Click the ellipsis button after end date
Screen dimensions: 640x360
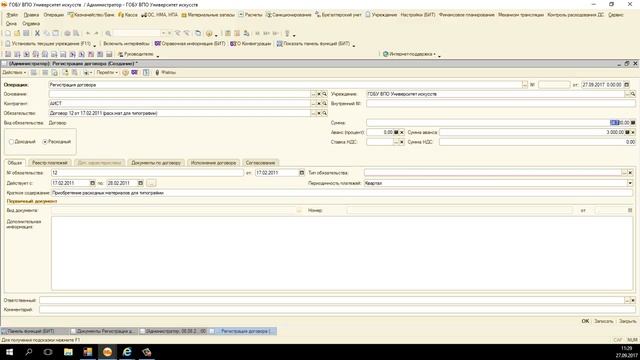(x=151, y=183)
